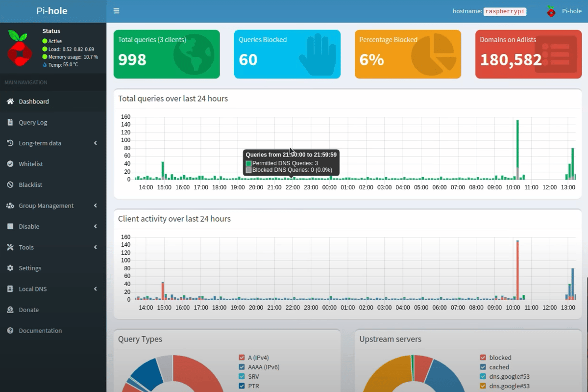
Task: Open the Settings menu item
Action: (53, 268)
